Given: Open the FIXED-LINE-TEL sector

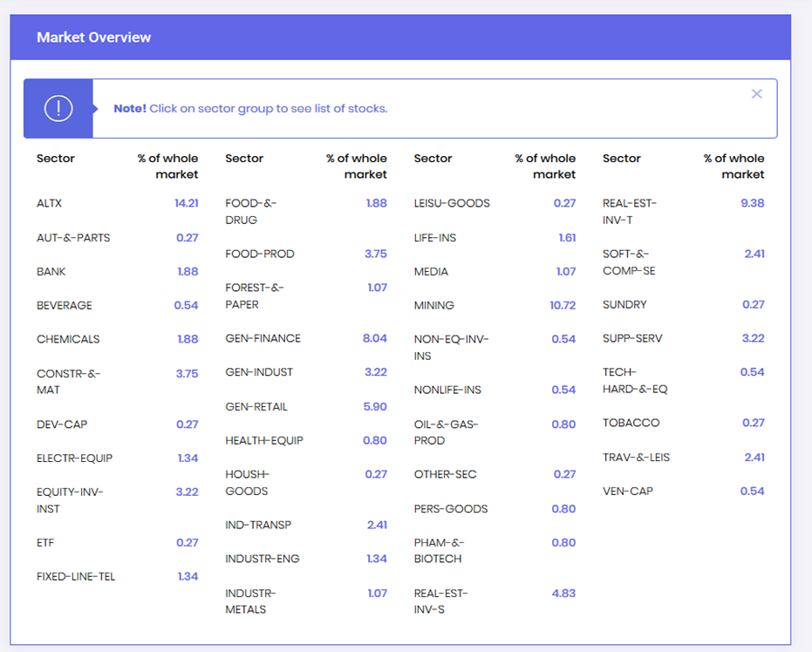Looking at the screenshot, I should click(76, 576).
